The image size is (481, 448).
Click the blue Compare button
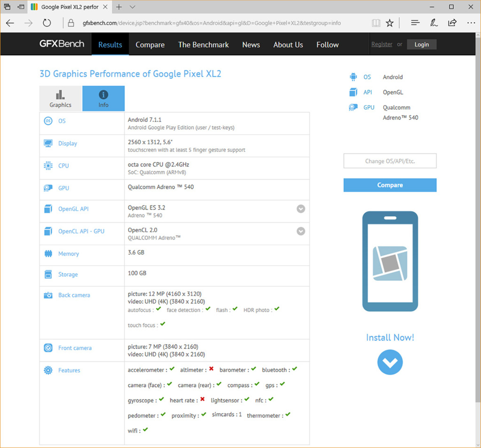tap(390, 185)
